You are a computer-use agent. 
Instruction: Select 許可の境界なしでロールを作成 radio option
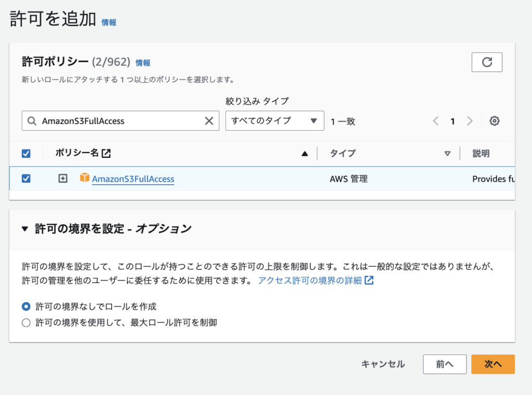point(26,306)
